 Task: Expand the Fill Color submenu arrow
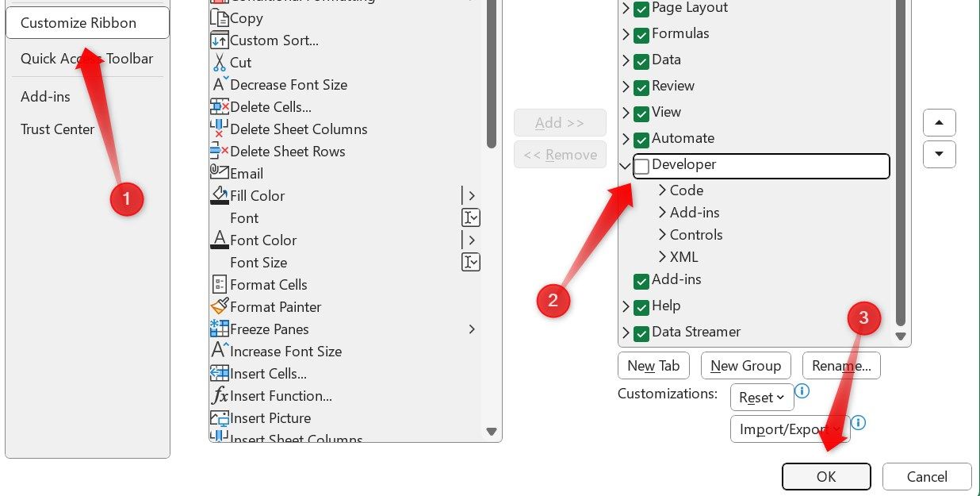[x=472, y=195]
